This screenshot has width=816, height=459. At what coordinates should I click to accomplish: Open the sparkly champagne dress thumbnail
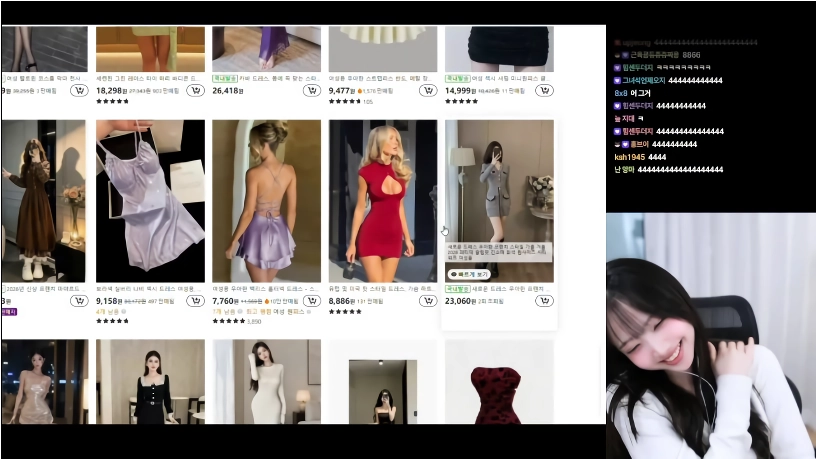pos(45,381)
